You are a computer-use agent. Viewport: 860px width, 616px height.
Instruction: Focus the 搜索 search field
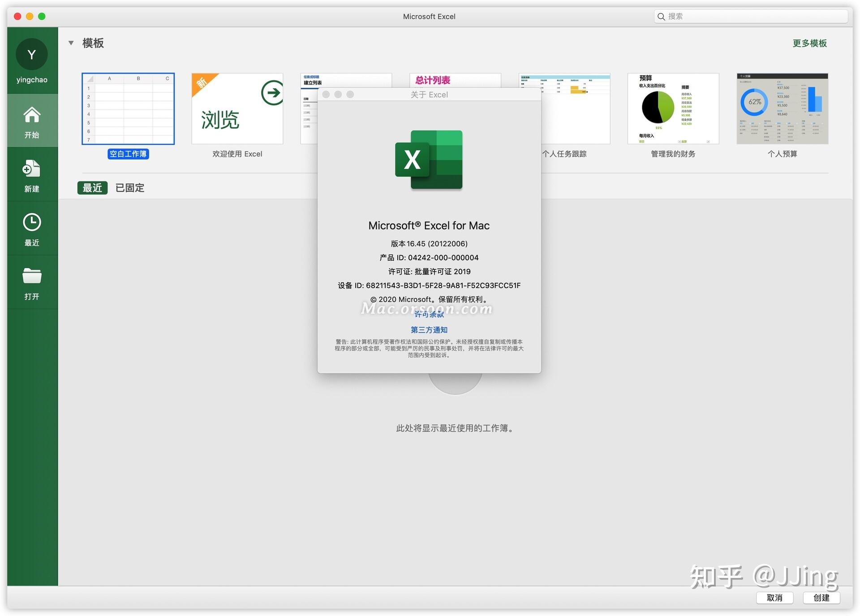(751, 17)
